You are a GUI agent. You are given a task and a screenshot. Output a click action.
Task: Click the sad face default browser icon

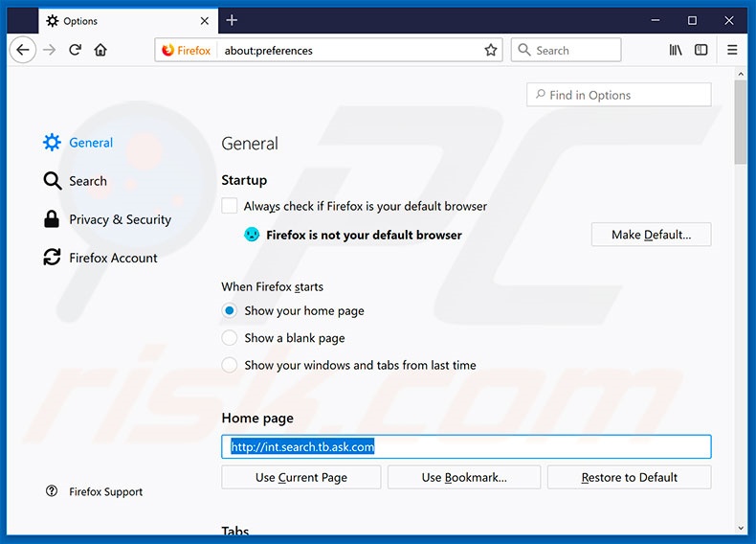[x=252, y=235]
